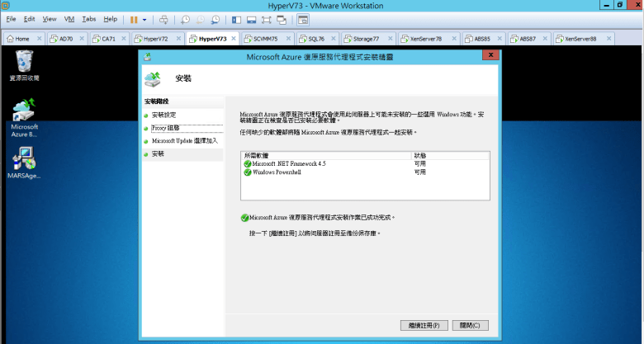Select the Proxy 組態 step in sidebar
The width and height of the screenshot is (644, 344).
[x=165, y=128]
